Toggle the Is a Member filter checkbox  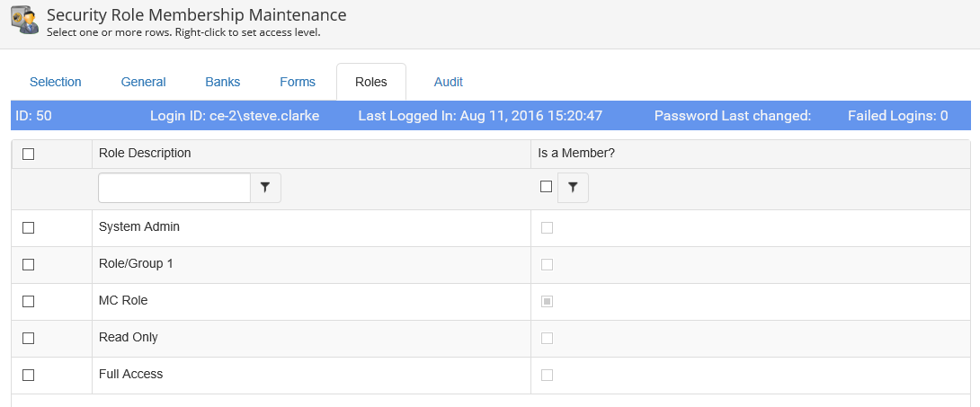pos(546,187)
